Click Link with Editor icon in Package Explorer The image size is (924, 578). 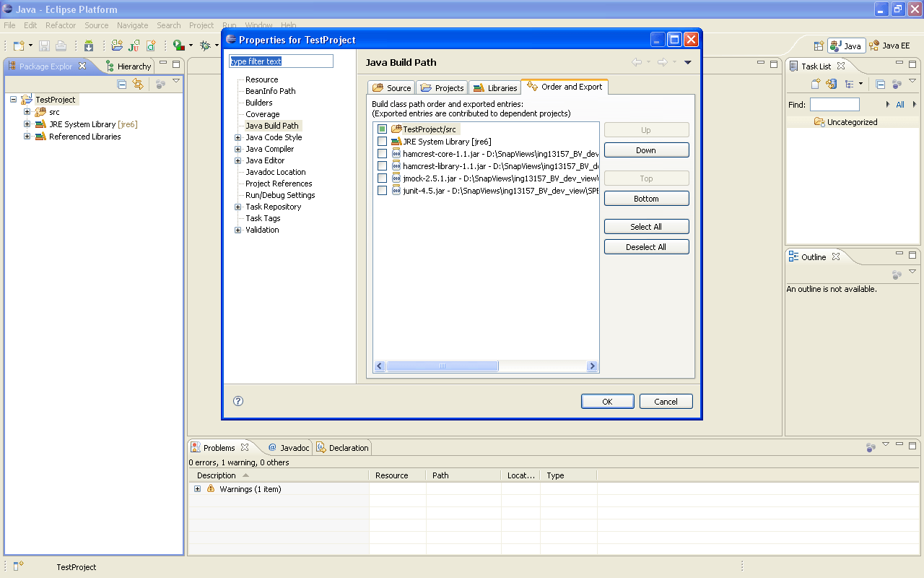click(x=138, y=85)
